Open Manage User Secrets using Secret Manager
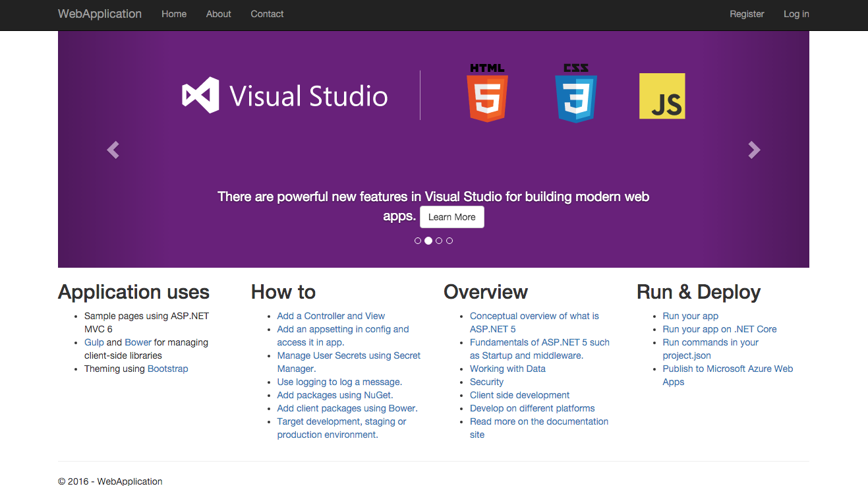The width and height of the screenshot is (868, 486). click(x=349, y=362)
